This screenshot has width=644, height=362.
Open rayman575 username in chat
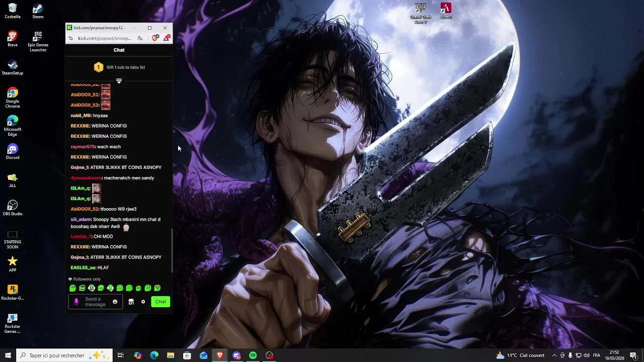[83, 147]
